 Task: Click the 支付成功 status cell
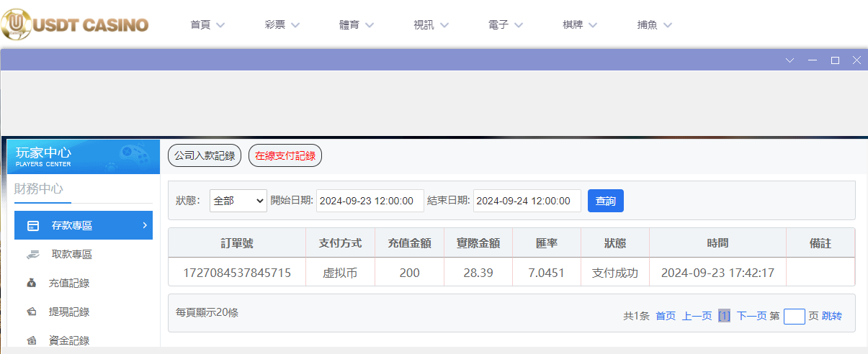pos(615,273)
